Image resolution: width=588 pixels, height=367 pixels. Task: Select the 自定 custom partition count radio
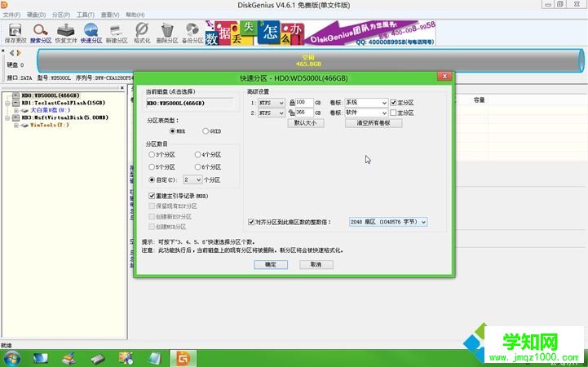coord(152,179)
